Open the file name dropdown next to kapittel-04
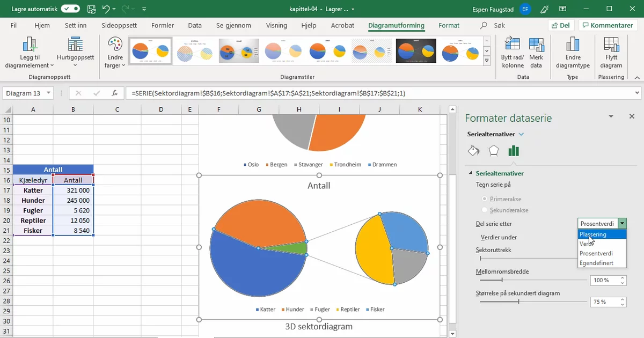The image size is (644, 338). [x=353, y=9]
